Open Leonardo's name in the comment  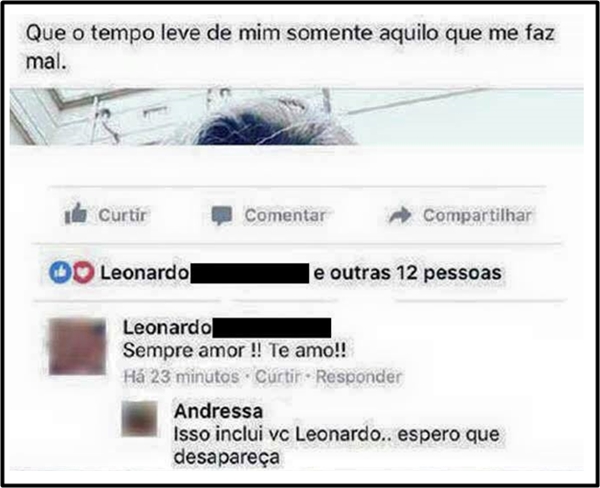167,328
